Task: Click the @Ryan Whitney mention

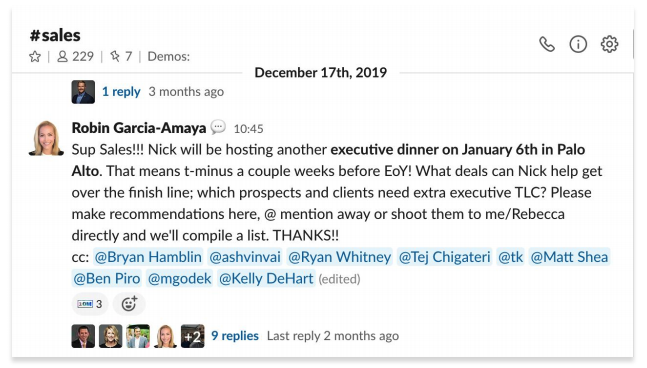Action: point(339,257)
